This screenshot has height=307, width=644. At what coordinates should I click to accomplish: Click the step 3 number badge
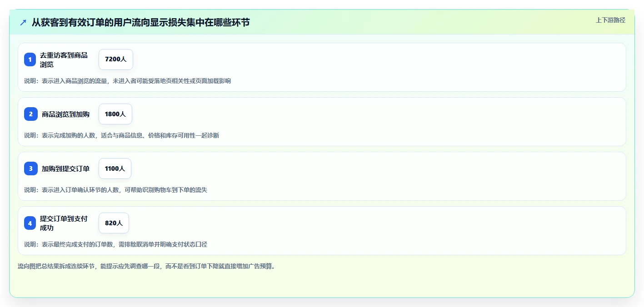(x=31, y=168)
